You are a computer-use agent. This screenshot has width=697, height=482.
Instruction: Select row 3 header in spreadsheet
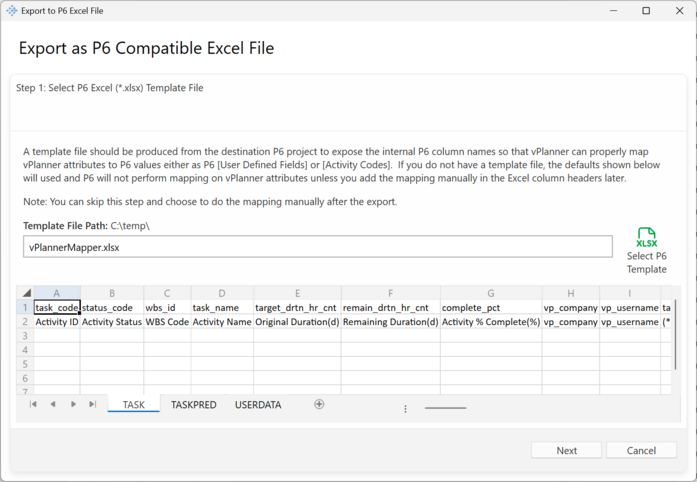coord(26,337)
